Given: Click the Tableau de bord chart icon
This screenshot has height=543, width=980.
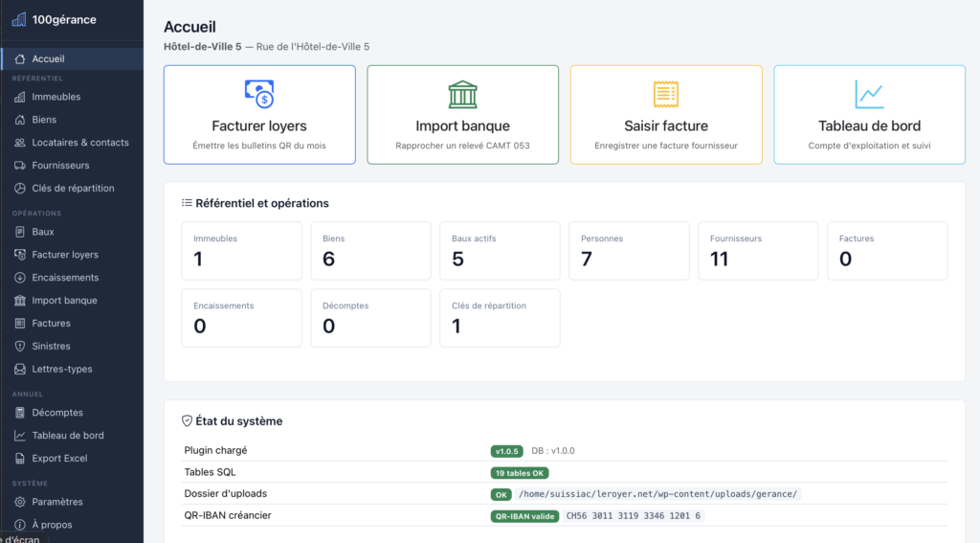Looking at the screenshot, I should (869, 95).
